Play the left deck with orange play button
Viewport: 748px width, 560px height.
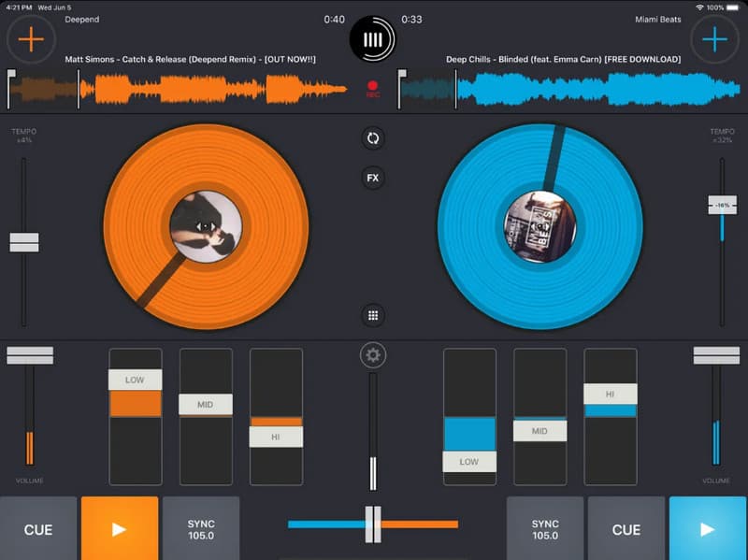coord(120,529)
